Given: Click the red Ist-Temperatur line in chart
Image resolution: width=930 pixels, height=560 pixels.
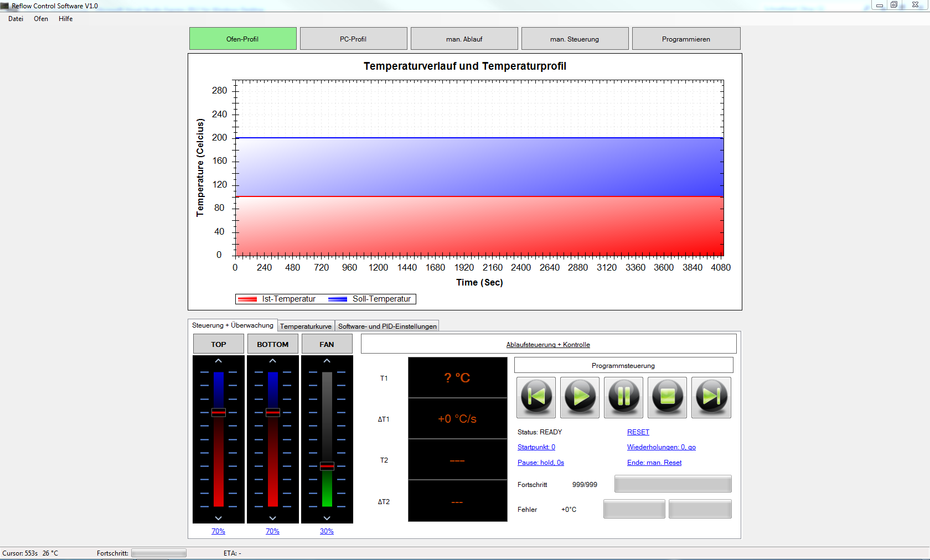Looking at the screenshot, I should [479, 196].
